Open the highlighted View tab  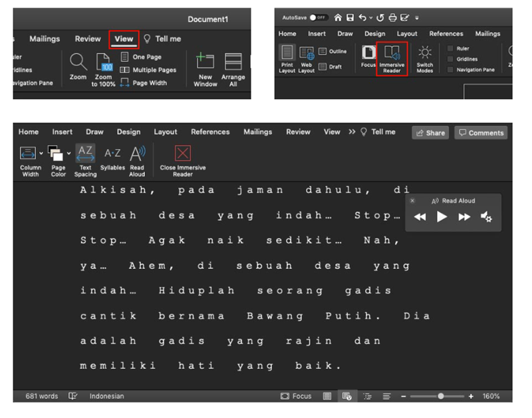pyautogui.click(x=124, y=39)
